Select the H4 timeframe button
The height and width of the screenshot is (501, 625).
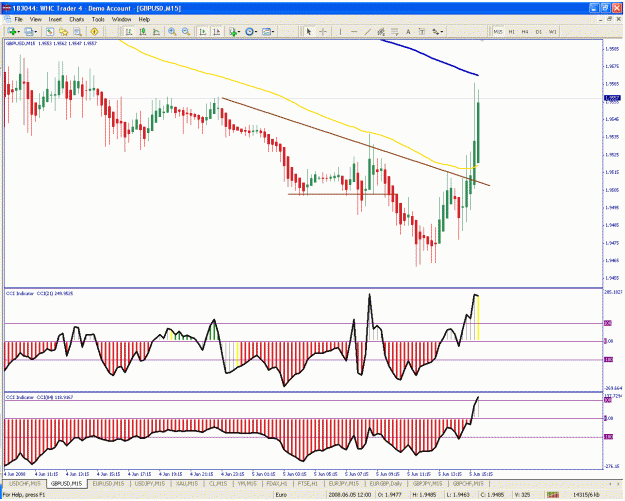(x=525, y=31)
